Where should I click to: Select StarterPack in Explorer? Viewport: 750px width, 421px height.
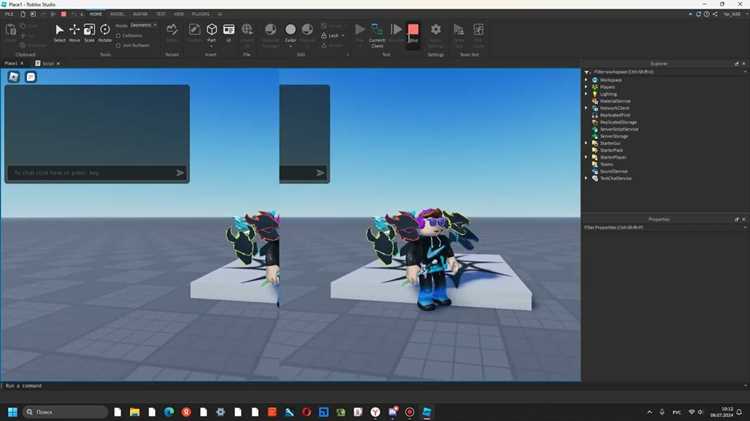pos(611,150)
